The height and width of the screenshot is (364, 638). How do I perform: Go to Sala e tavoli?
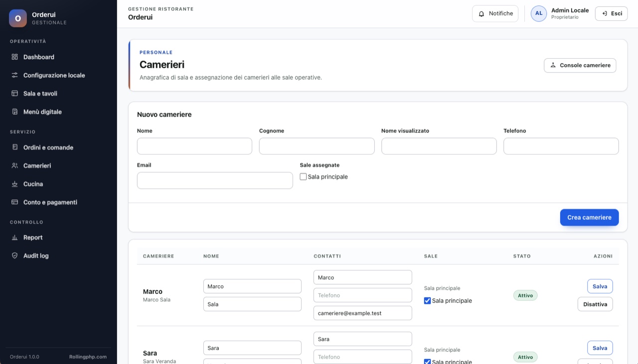[58, 94]
